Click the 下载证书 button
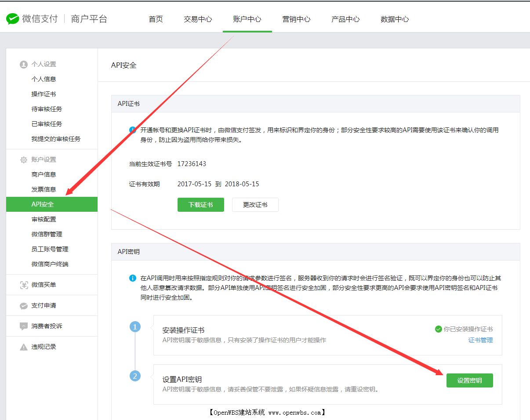Image resolution: width=530 pixels, height=420 pixels. tap(200, 205)
